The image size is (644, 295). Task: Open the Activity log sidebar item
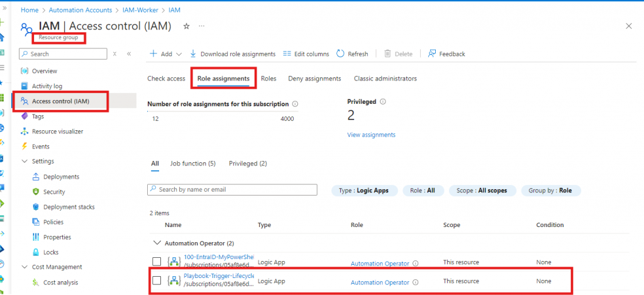pyautogui.click(x=47, y=86)
